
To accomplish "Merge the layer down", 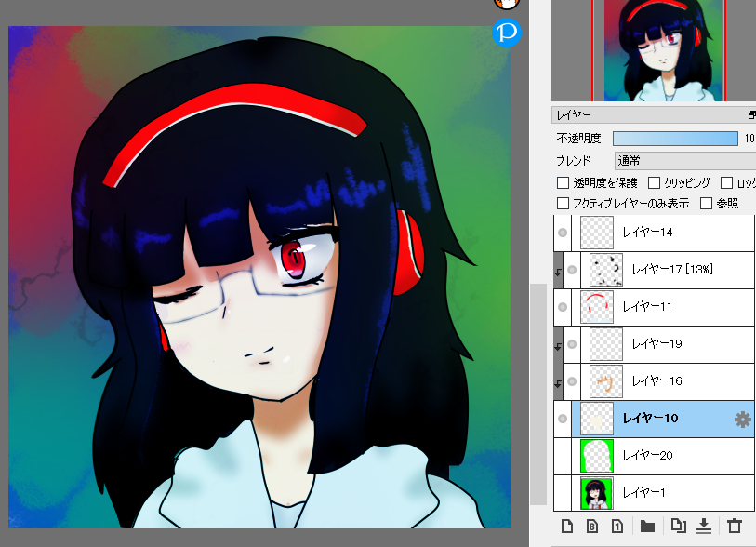I will [704, 526].
